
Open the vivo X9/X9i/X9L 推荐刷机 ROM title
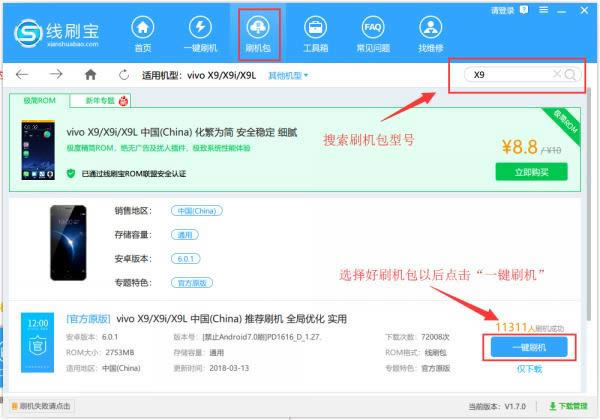click(x=232, y=319)
